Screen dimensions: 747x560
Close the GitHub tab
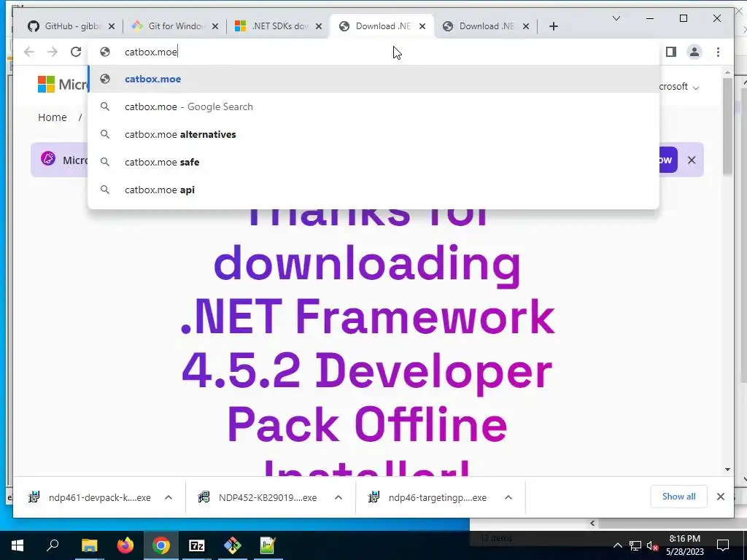tap(112, 26)
